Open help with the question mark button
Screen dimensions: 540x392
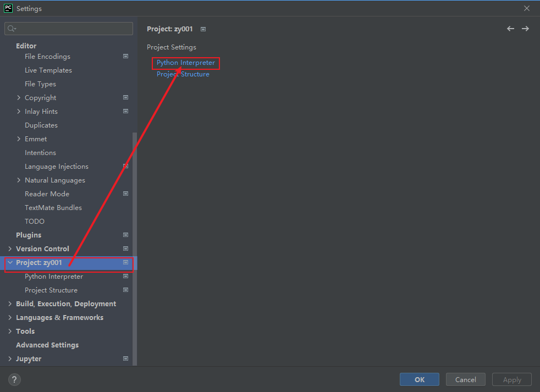pos(14,379)
